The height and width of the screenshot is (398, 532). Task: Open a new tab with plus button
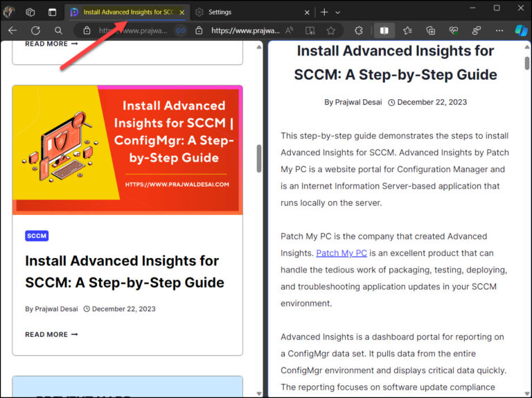[324, 12]
